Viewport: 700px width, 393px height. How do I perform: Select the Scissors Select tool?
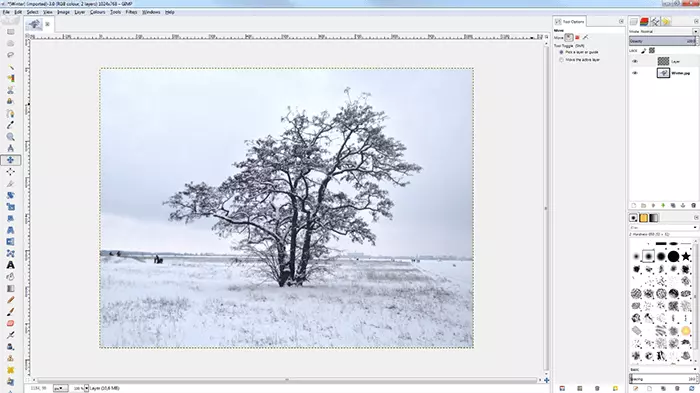pyautogui.click(x=10, y=90)
